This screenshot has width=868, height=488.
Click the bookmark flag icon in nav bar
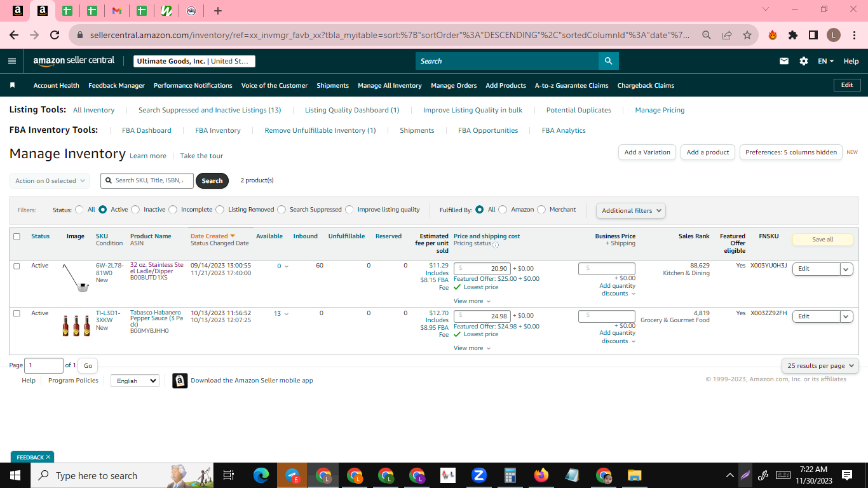tap(12, 85)
